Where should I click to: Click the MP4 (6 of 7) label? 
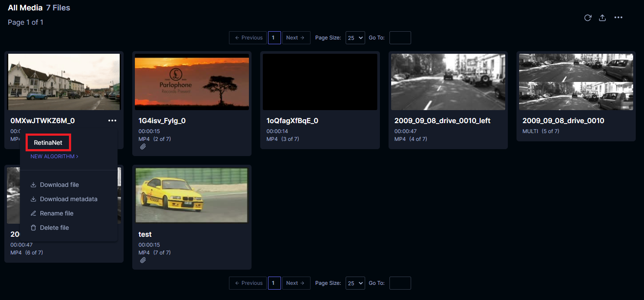(27, 253)
